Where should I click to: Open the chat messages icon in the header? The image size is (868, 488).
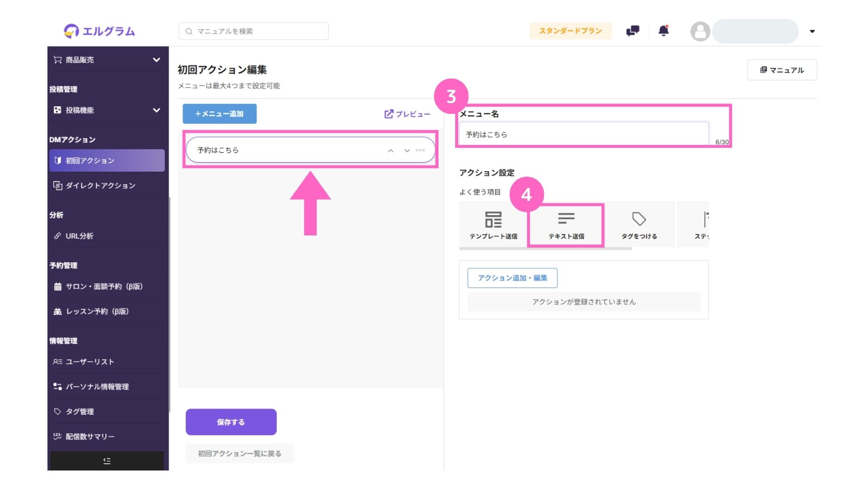pyautogui.click(x=632, y=31)
